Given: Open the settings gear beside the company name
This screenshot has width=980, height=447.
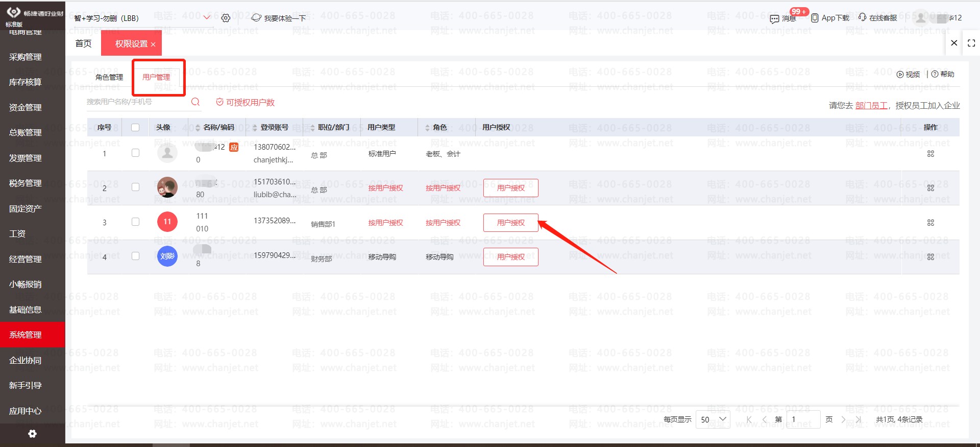Looking at the screenshot, I should (226, 18).
